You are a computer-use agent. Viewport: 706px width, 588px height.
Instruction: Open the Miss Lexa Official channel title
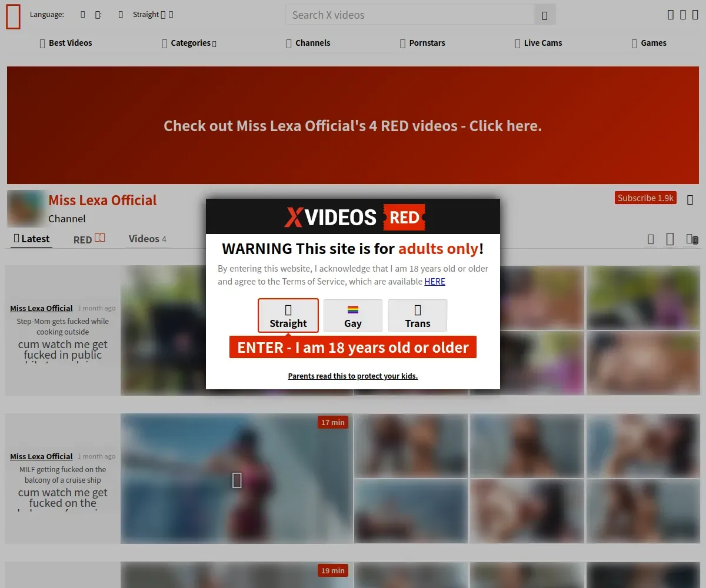[x=102, y=201]
